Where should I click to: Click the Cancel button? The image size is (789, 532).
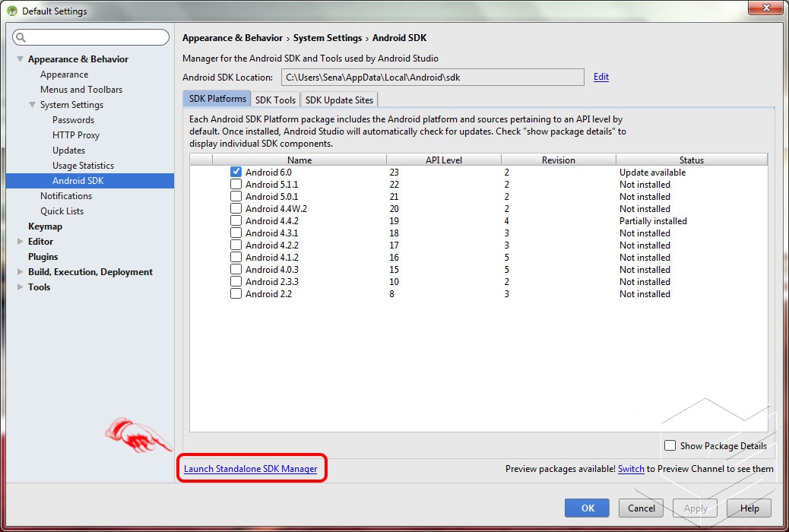[641, 508]
